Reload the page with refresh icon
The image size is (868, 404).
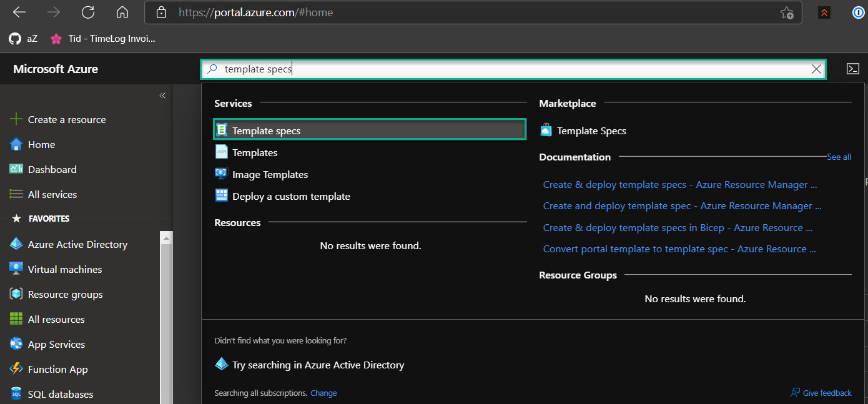[88, 12]
